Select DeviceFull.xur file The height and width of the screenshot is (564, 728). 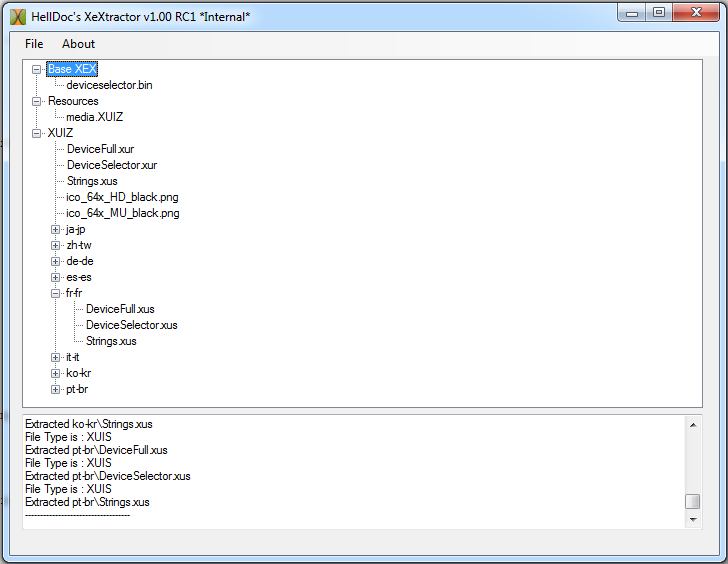click(x=100, y=149)
